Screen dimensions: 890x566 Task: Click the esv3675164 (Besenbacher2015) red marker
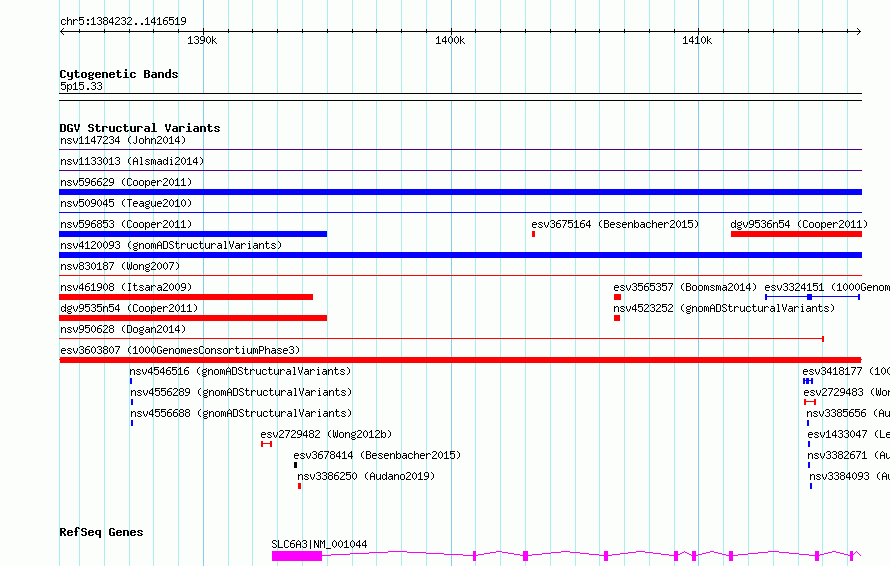coord(534,234)
